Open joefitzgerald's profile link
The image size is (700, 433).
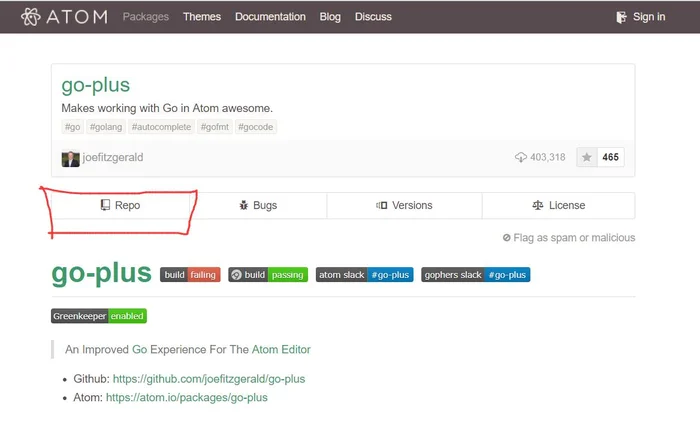[113, 158]
